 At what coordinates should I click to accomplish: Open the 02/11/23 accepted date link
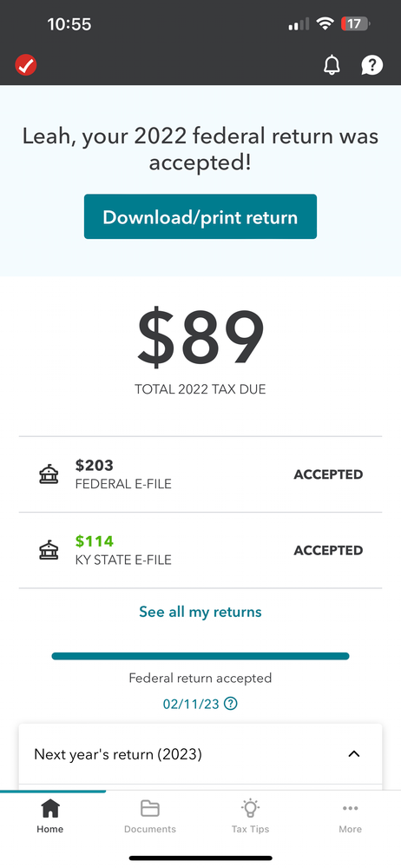pyautogui.click(x=191, y=704)
